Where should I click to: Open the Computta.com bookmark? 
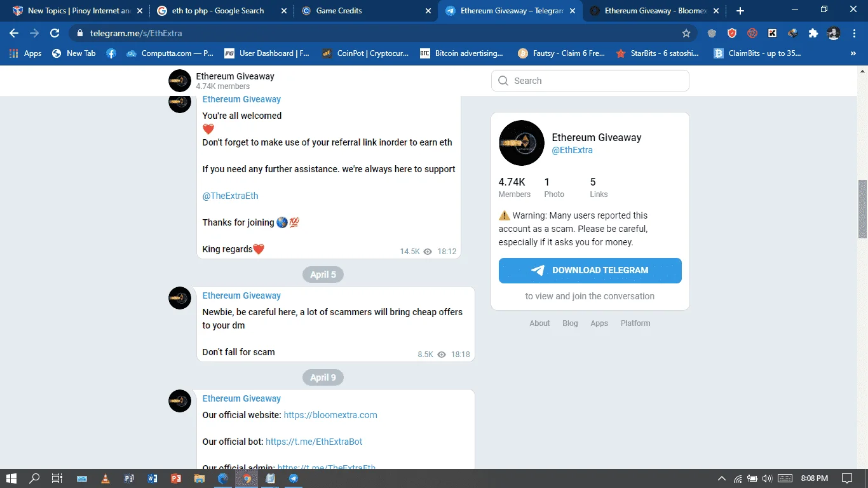[170, 53]
